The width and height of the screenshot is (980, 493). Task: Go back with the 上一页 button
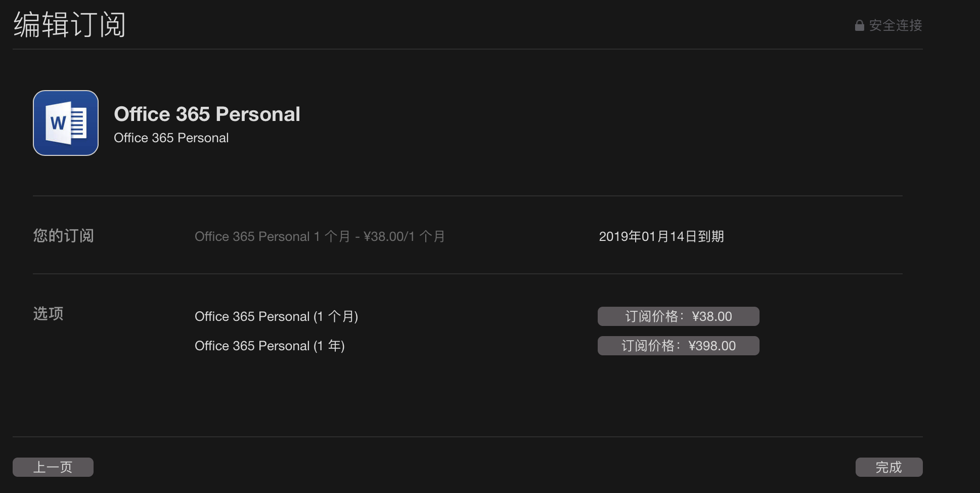click(x=53, y=467)
